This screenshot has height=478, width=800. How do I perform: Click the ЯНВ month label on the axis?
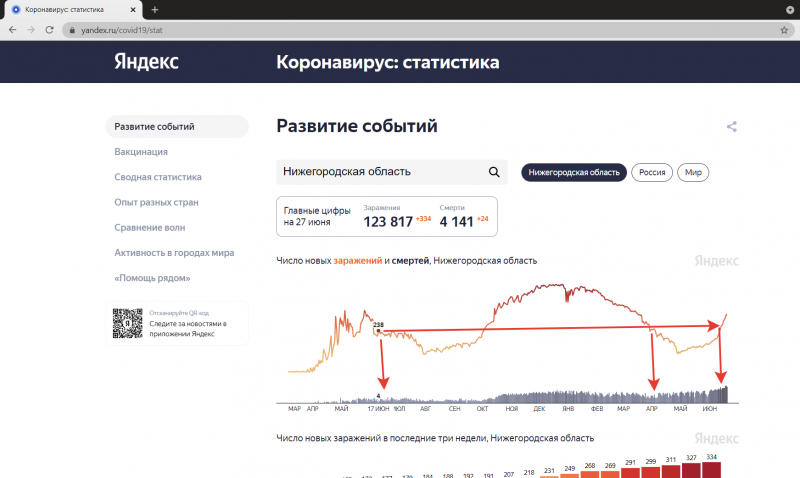coord(568,409)
